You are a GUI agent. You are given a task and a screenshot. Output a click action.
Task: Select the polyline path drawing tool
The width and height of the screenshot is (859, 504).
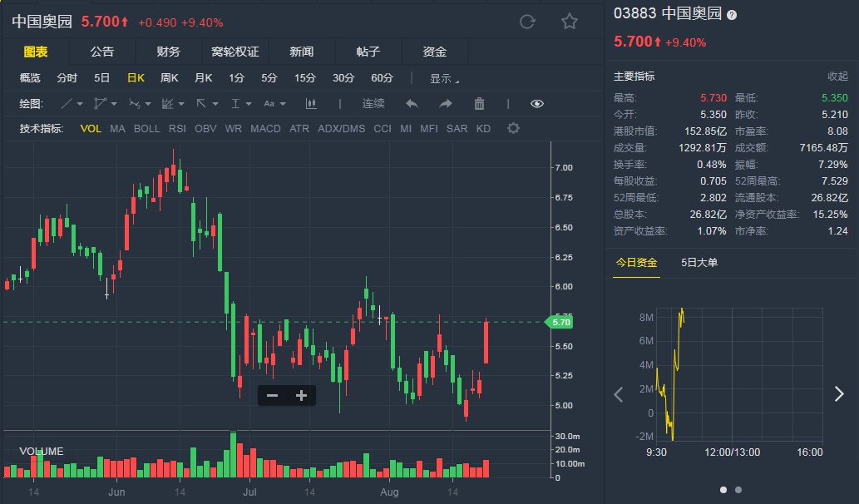[x=100, y=103]
